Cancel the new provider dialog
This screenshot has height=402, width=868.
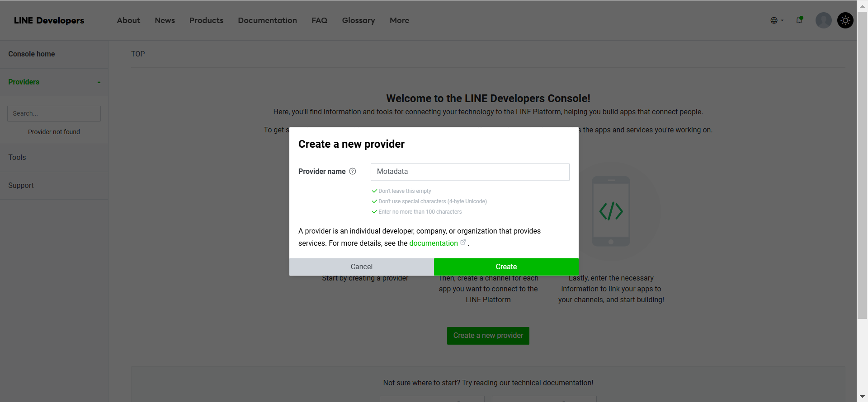click(x=361, y=266)
